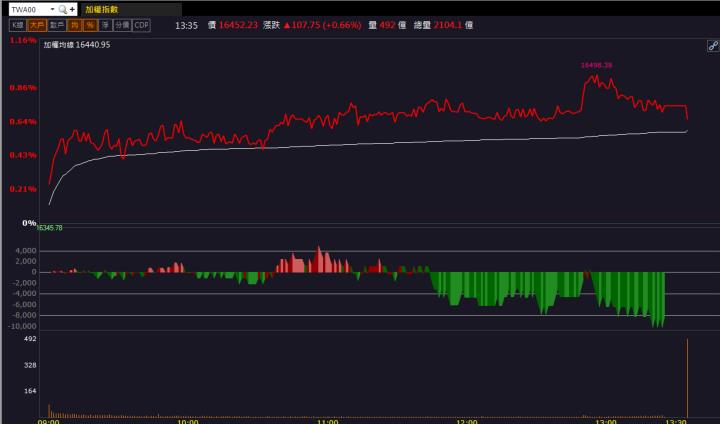Click the 12:00 marker on time axis
The width and height of the screenshot is (720, 424).
point(464,421)
